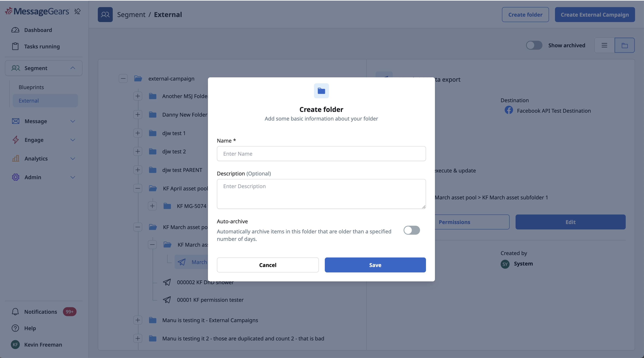Image resolution: width=644 pixels, height=358 pixels.
Task: Click the KF user avatar
Action: [15, 345]
